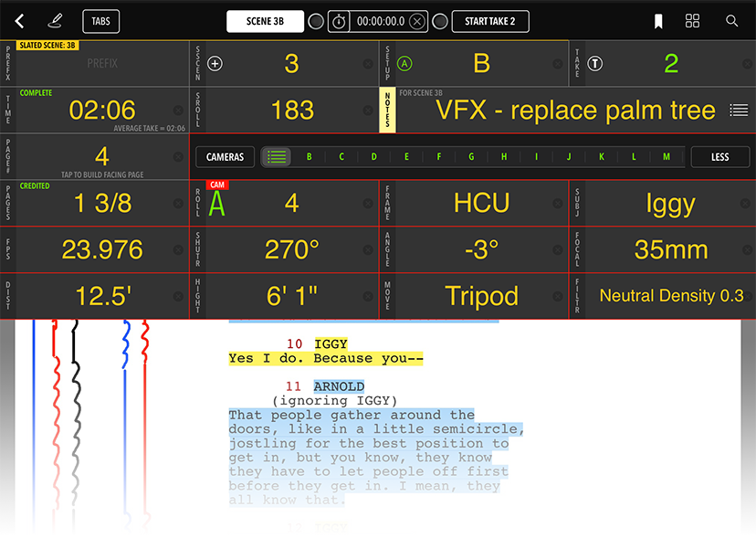Clear the HCU frame value
This screenshot has height=538, width=756.
coord(557,204)
